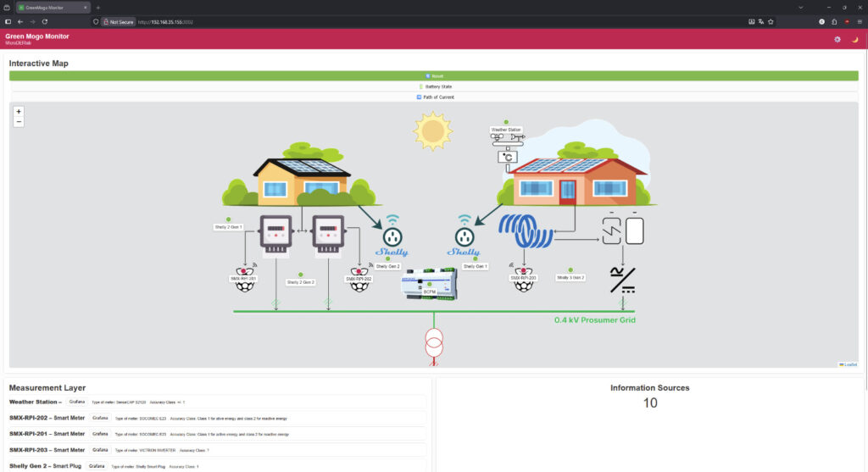This screenshot has width=868, height=472.
Task: Select the Shelly Gen 1 smart plug icon
Action: pyautogui.click(x=464, y=236)
